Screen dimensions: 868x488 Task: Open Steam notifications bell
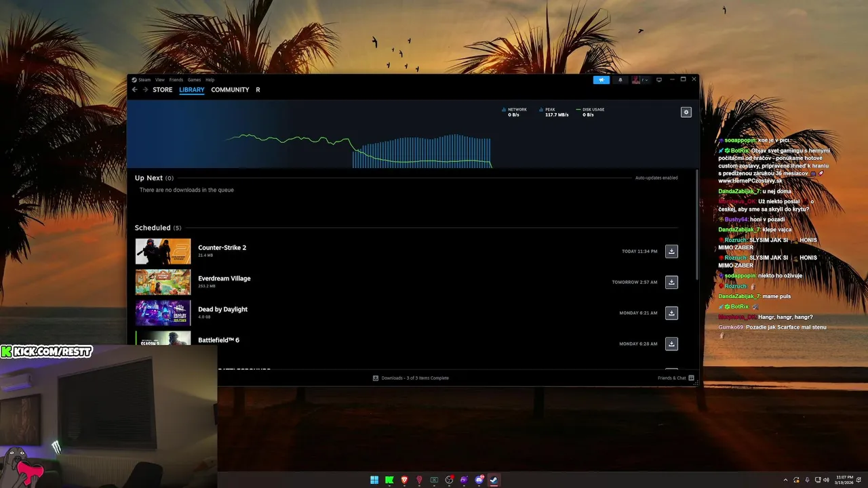620,80
